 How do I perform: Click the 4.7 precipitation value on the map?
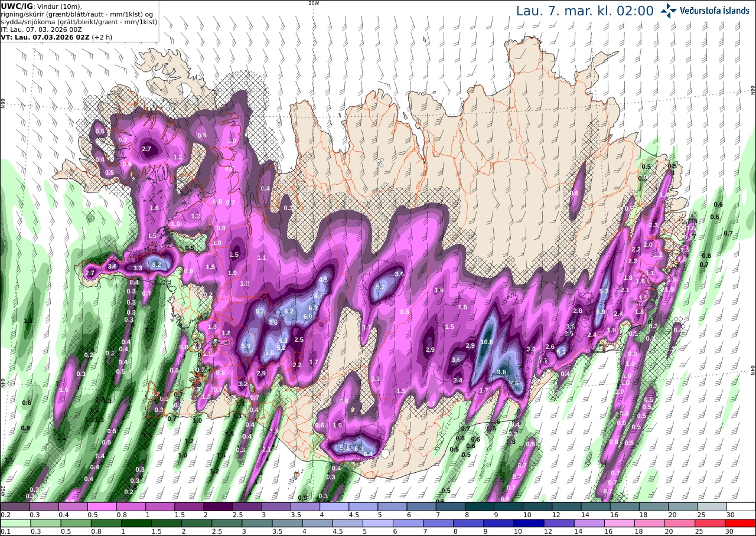click(318, 296)
